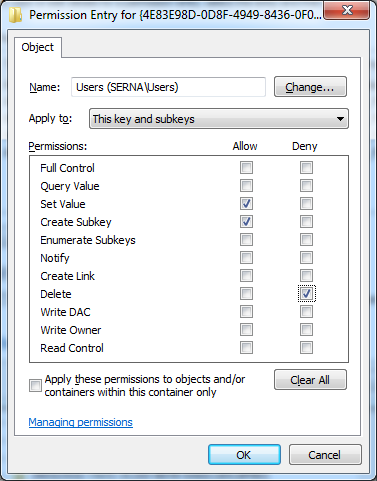This screenshot has height=481, width=377.
Task: Click the folder icon in title bar
Action: [15, 15]
